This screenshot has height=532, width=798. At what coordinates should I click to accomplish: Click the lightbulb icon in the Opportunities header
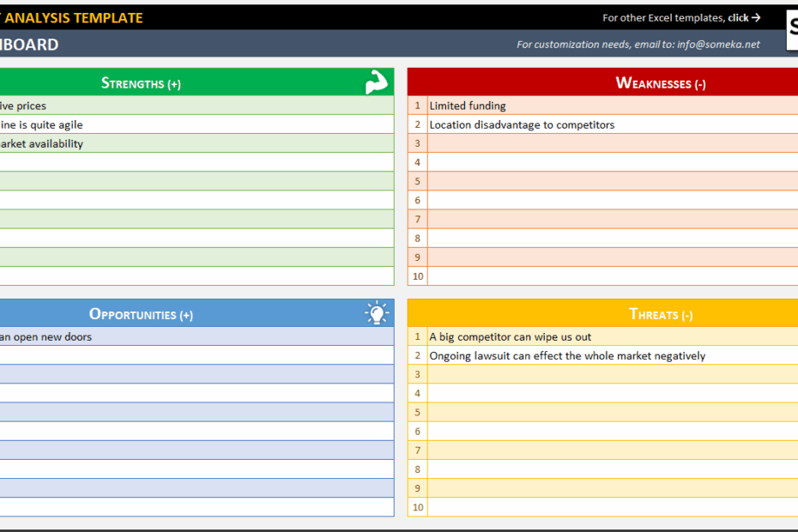[378, 313]
